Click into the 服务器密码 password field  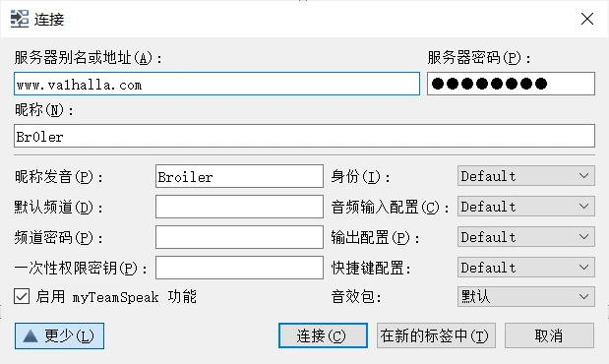tap(511, 84)
